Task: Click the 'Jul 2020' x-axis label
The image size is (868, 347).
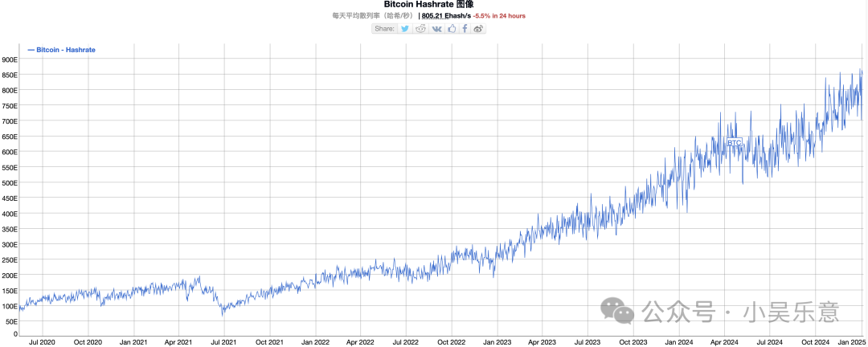Action: 42,342
